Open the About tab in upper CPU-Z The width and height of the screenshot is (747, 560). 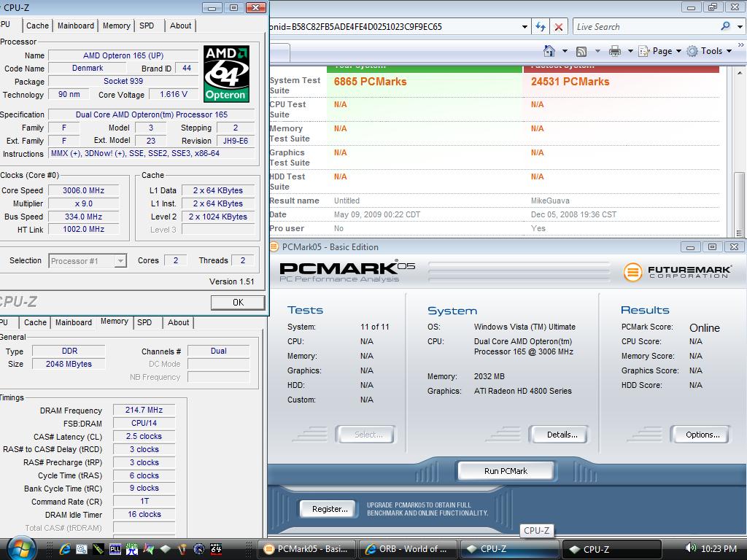(x=181, y=26)
